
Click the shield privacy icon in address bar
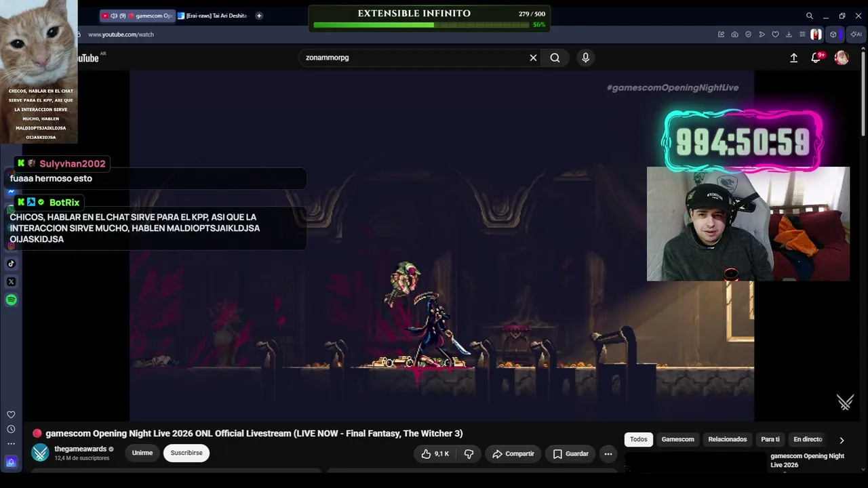[x=748, y=35]
